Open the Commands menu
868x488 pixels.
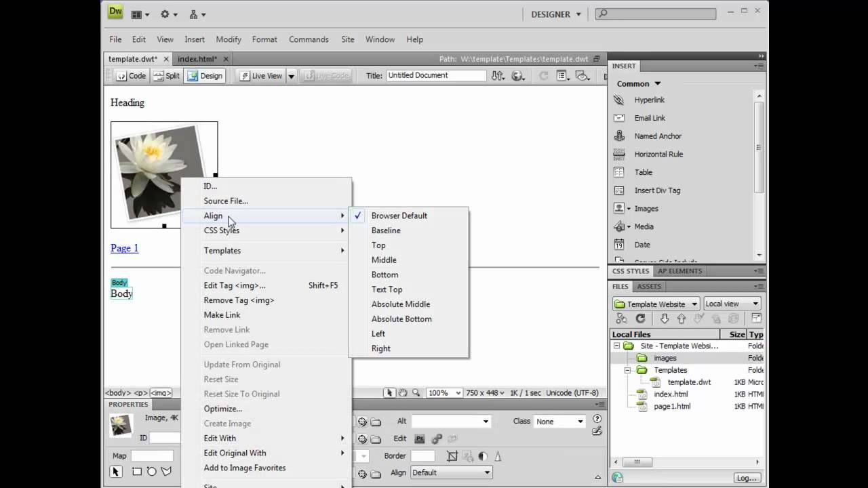309,39
